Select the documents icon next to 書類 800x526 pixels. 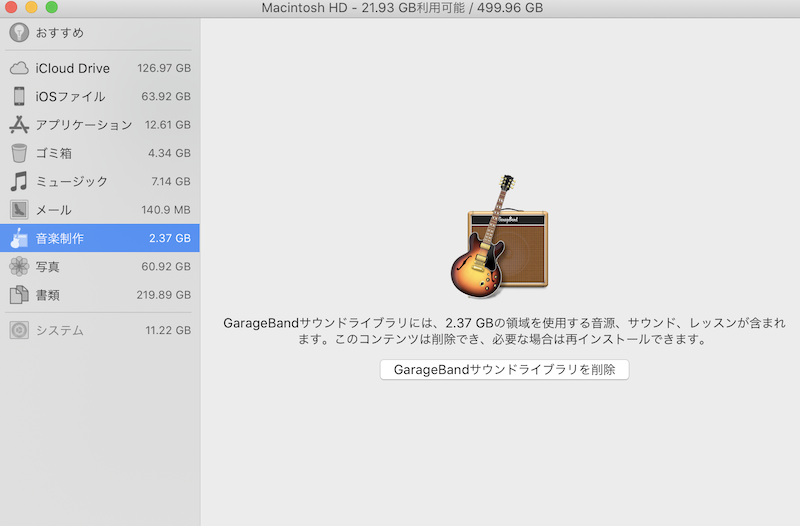tap(18, 295)
